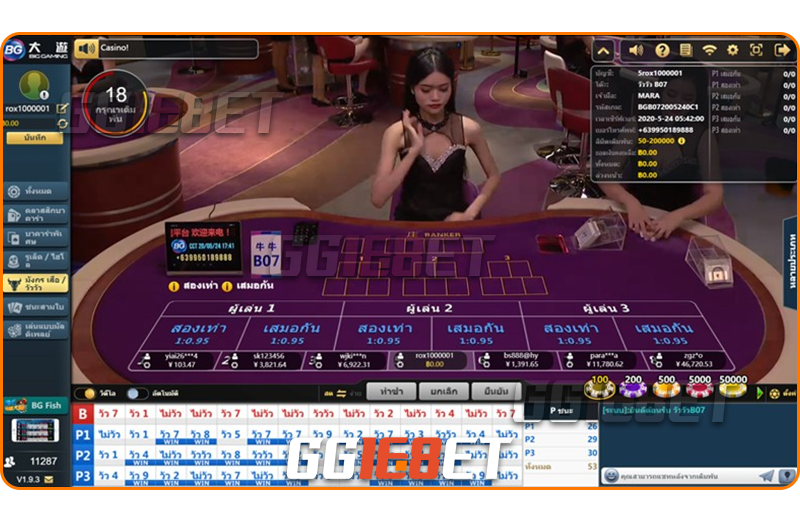
Task: Toggle the video switch in the bottom bar
Action: click(x=85, y=393)
